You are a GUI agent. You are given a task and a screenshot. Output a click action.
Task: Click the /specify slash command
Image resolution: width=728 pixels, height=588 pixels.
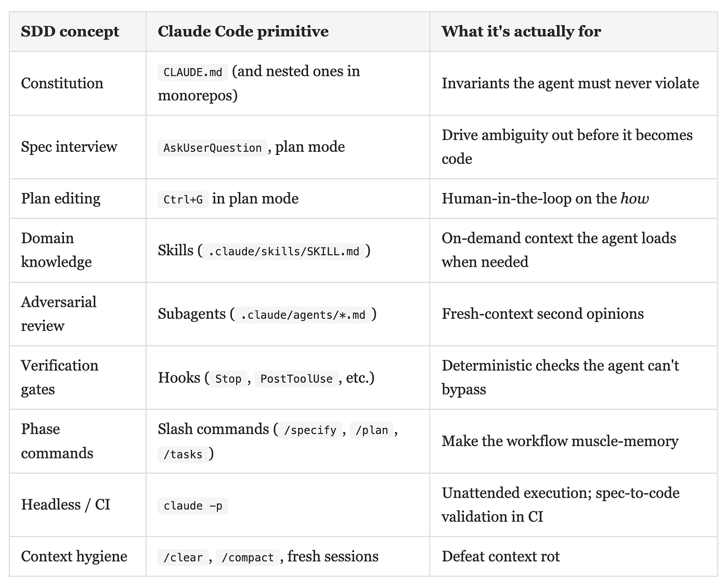click(310, 430)
